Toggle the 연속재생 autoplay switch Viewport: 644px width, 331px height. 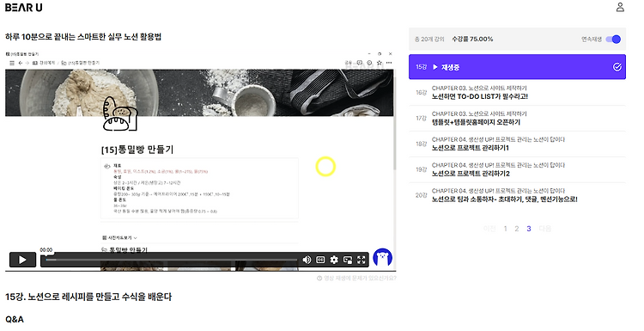click(x=613, y=39)
